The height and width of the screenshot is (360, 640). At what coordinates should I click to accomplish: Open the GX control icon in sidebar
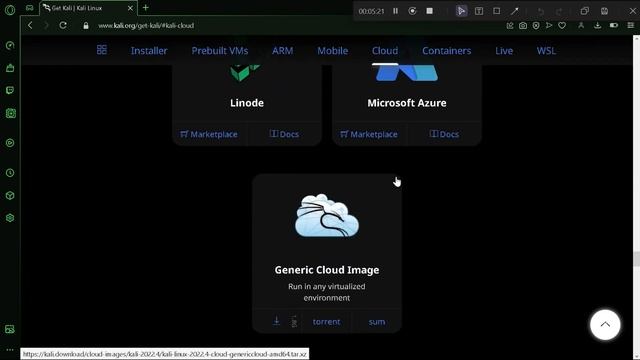(x=10, y=113)
